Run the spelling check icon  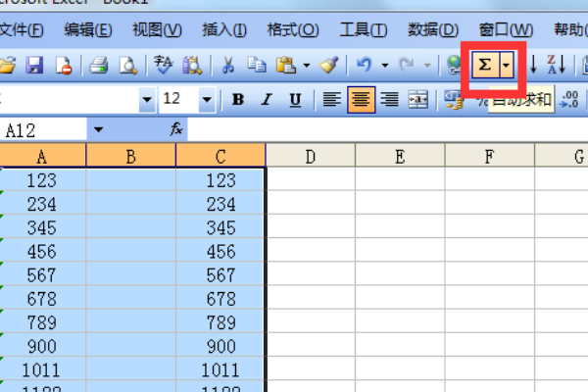coord(163,66)
